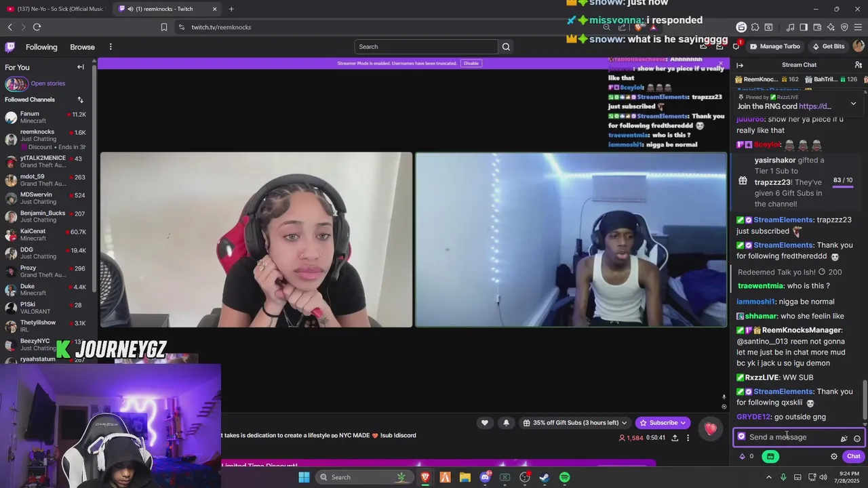Click the Prime loot crown icon
The width and height of the screenshot is (868, 488).
click(x=703, y=46)
